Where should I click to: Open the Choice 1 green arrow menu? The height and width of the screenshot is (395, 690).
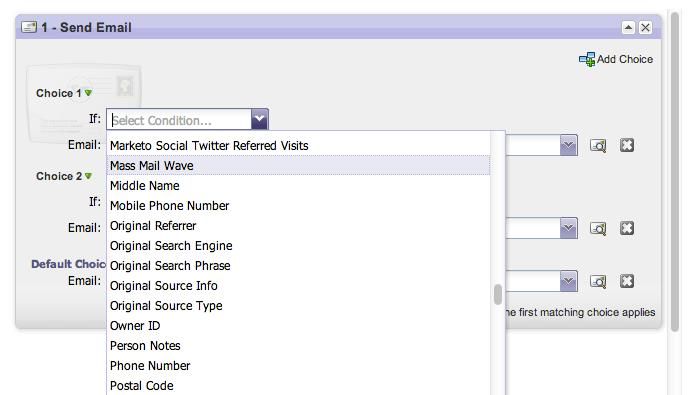(88, 93)
